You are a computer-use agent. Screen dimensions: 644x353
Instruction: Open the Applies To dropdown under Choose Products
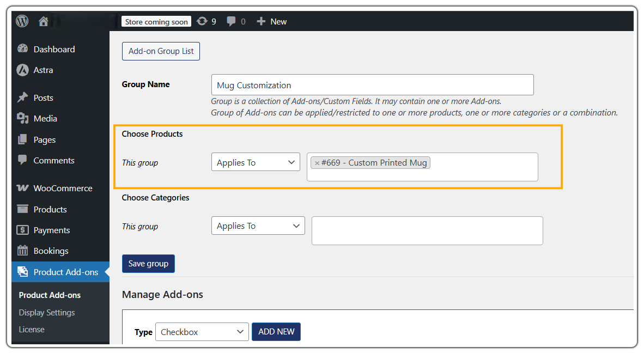[256, 162]
